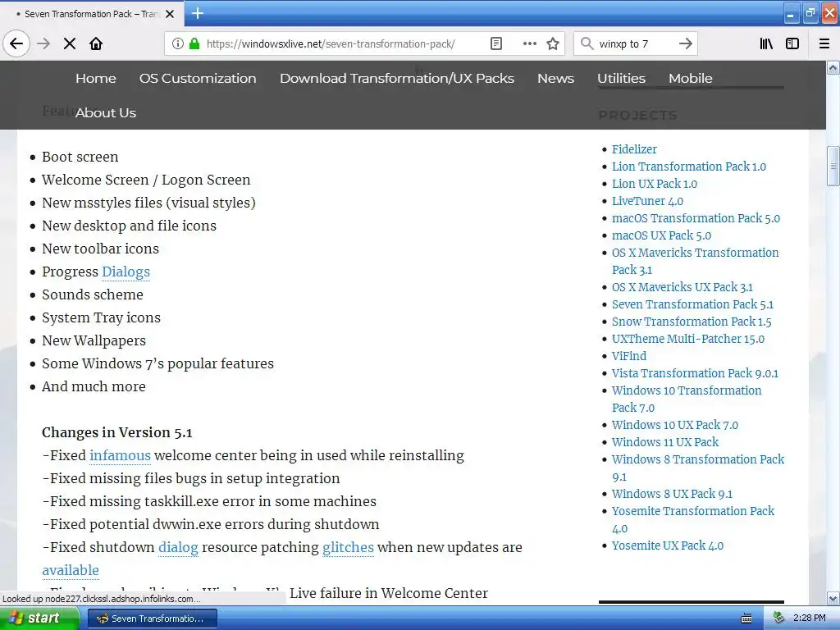
Task: Open Windows 8 UX Pack 9.1 link
Action: 673,494
